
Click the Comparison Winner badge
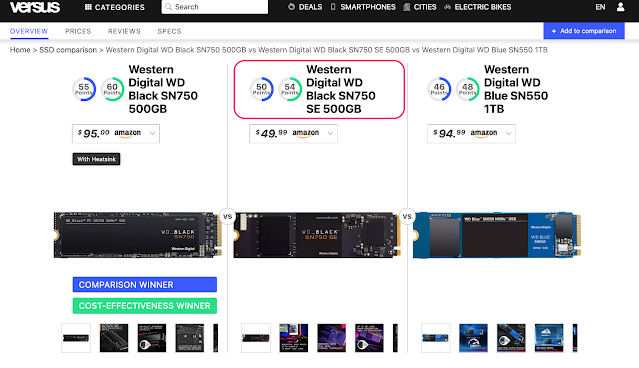(145, 284)
